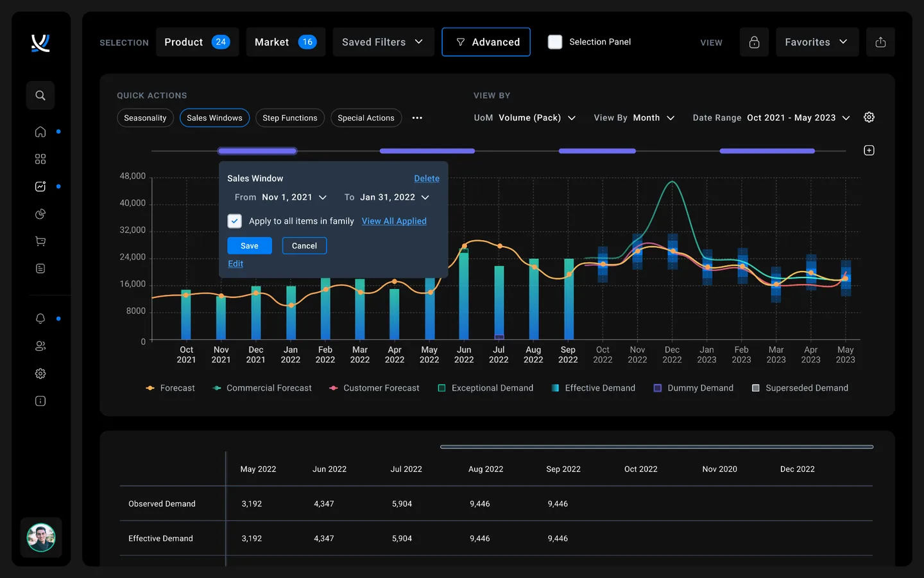This screenshot has height=578, width=924.
Task: Open chart settings with the gear icon
Action: pos(869,117)
